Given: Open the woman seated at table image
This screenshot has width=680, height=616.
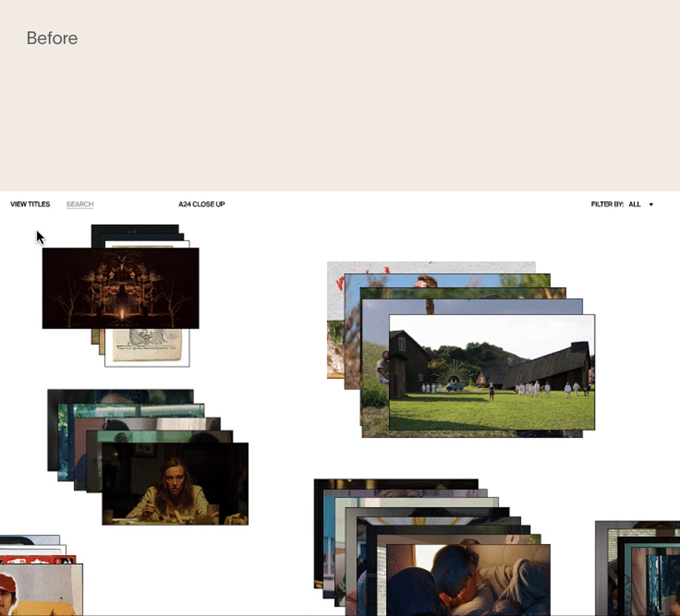Looking at the screenshot, I should point(175,483).
